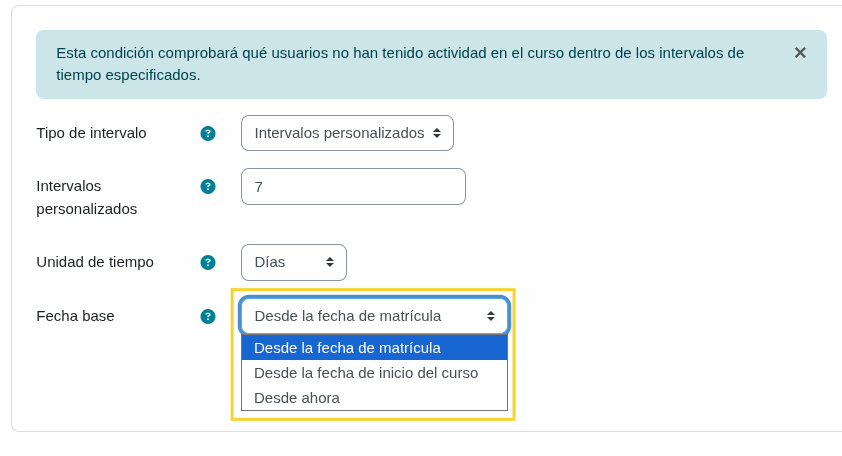Dismiss the blue info alert message

coord(800,53)
